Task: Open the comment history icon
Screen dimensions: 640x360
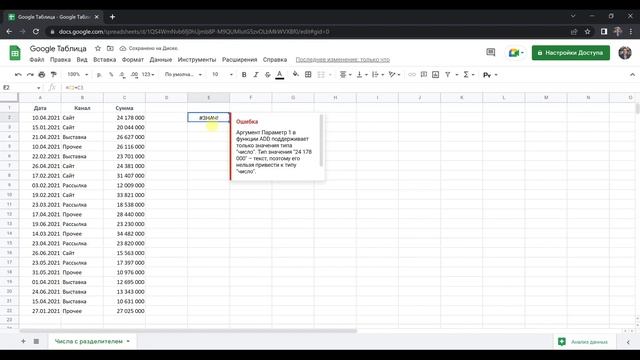Action: tap(491, 53)
